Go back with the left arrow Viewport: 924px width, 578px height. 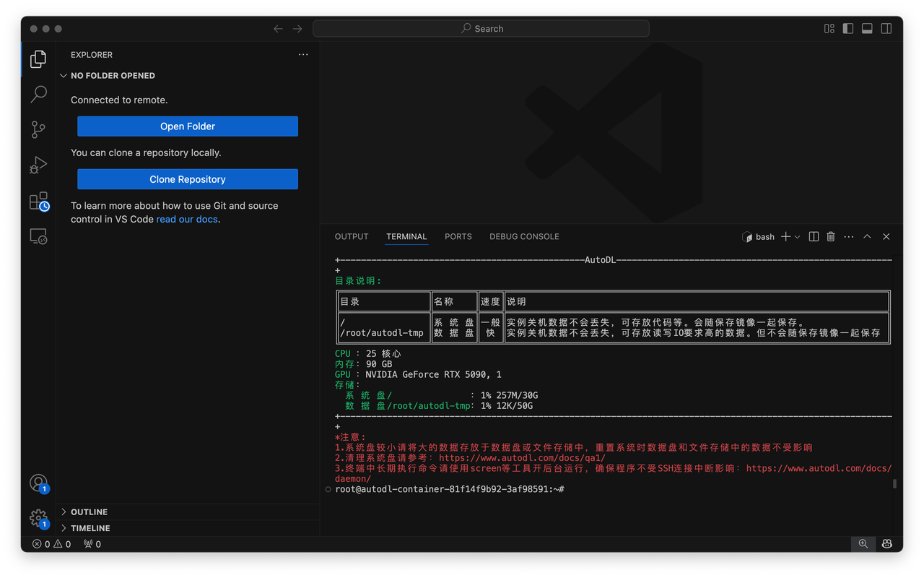(x=278, y=29)
